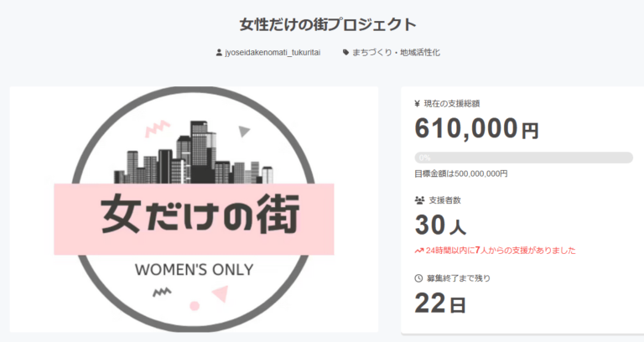Screen dimensions: 644x342
Task: Click the 24時間以内に7人からの支援 notice
Action: [501, 251]
